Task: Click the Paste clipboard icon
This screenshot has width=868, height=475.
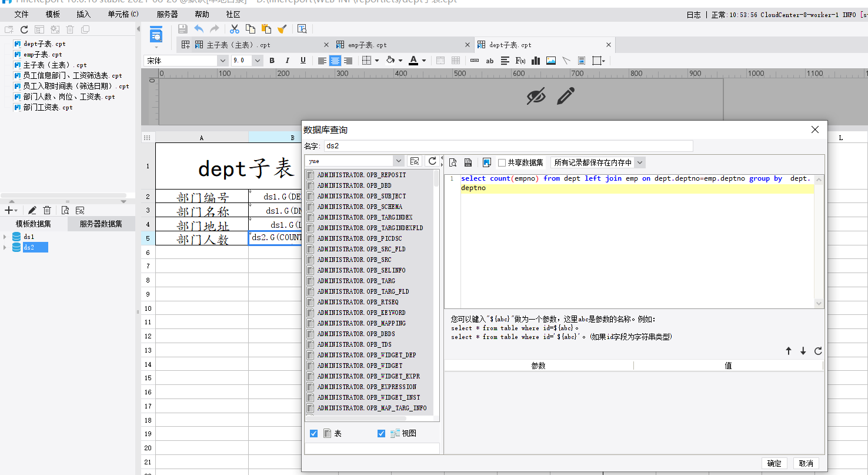Action: (266, 29)
